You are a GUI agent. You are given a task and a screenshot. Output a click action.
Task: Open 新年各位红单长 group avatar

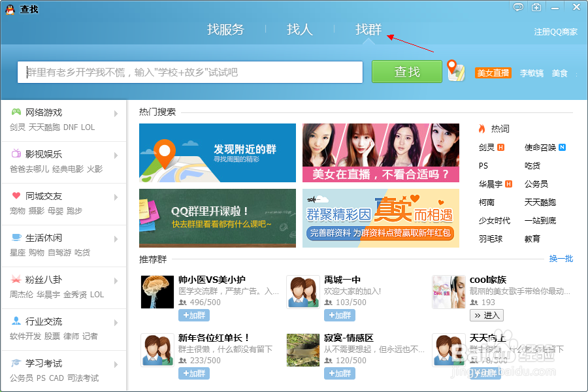[x=157, y=350]
